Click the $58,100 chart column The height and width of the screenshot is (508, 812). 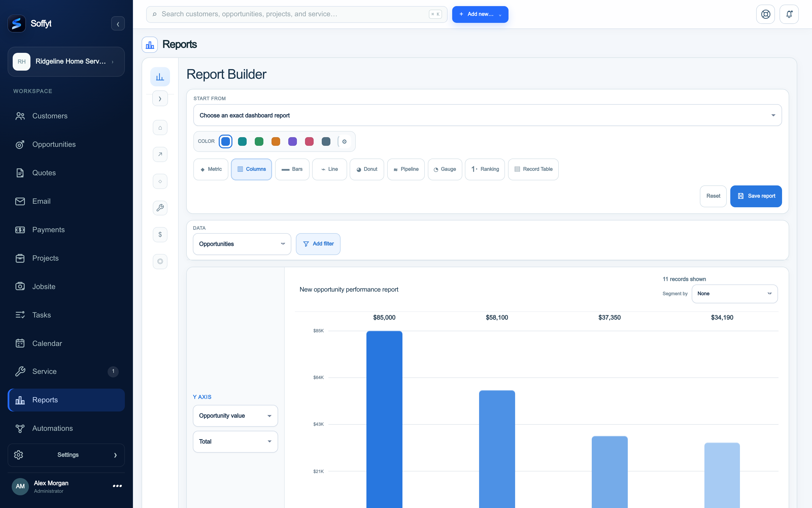(x=497, y=449)
